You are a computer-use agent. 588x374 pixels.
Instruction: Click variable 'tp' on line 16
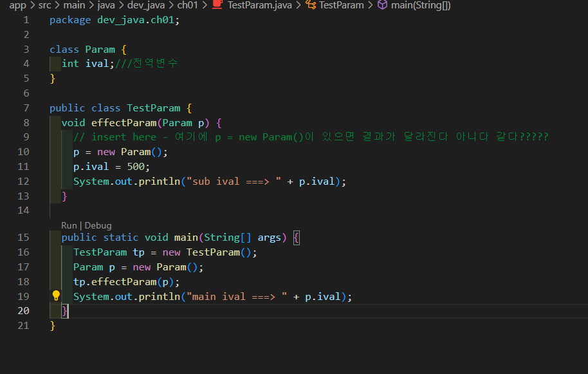(139, 252)
